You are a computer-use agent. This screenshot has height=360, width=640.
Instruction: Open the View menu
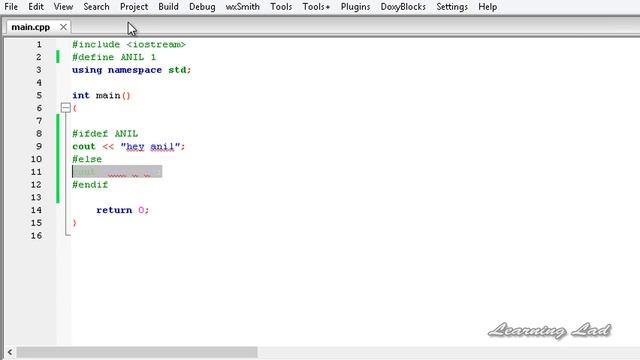coord(63,7)
